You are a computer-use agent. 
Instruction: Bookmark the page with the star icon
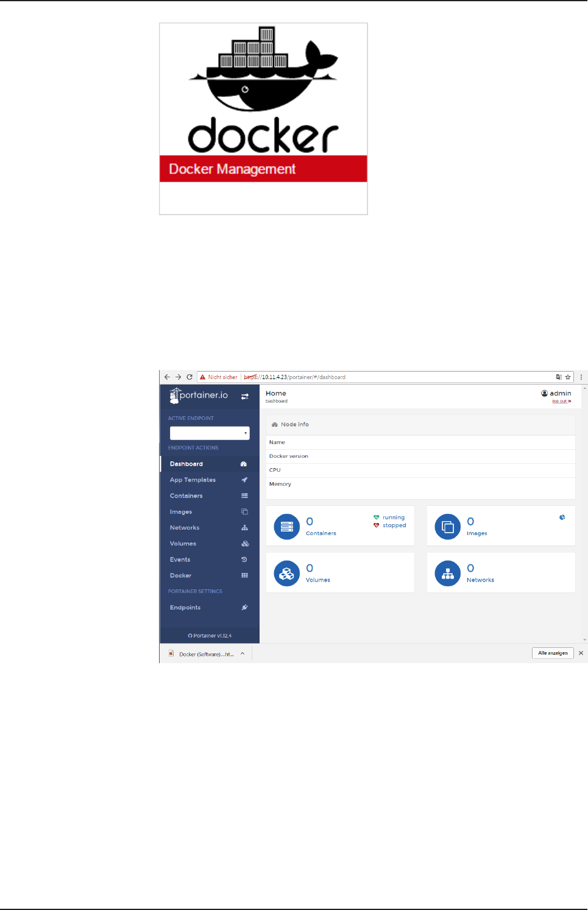pos(568,377)
